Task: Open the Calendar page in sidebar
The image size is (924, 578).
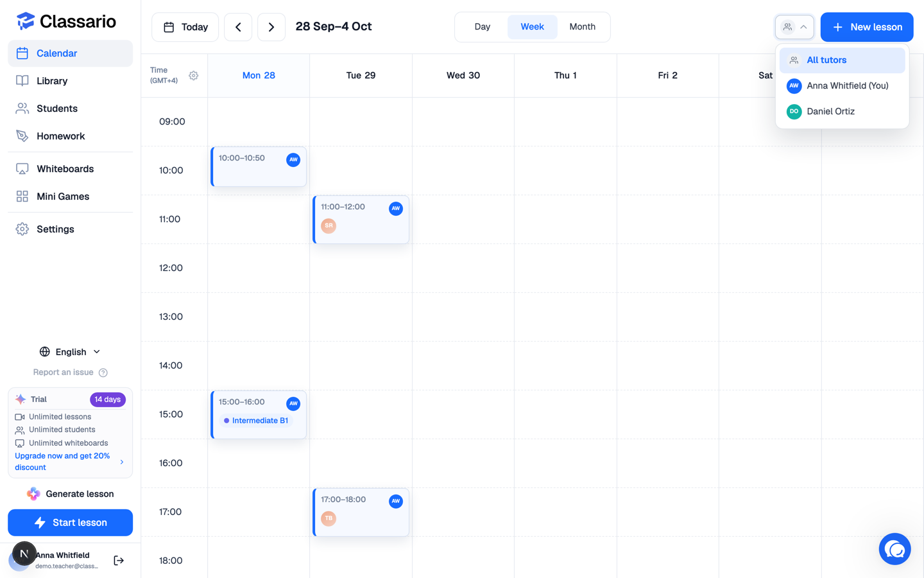Action: [70, 53]
